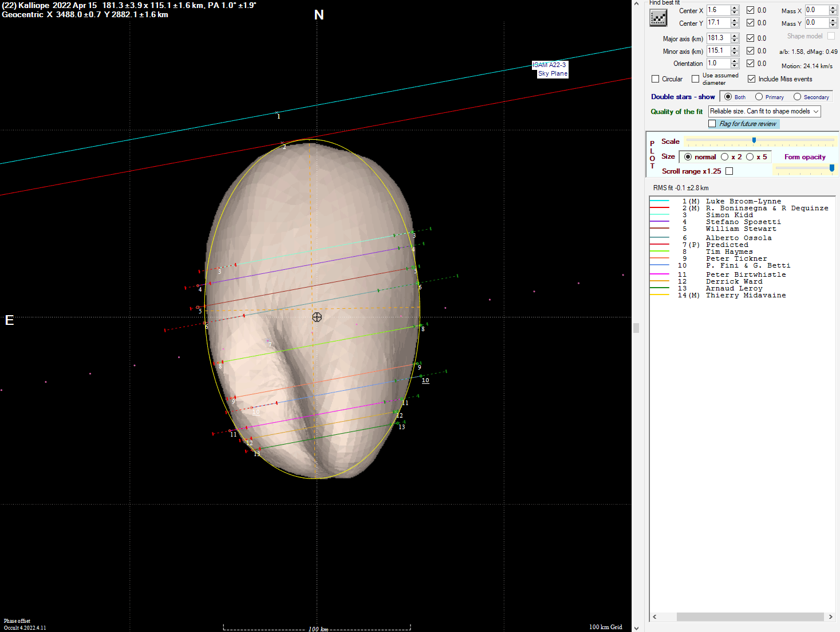Select x 5 plot size
840x632 pixels.
[x=750, y=157]
